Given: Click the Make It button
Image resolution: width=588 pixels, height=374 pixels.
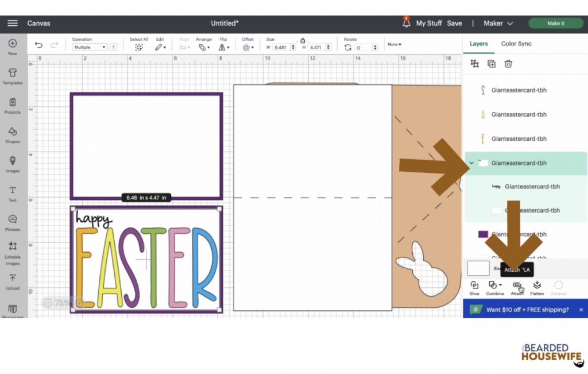Looking at the screenshot, I should coord(555,23).
